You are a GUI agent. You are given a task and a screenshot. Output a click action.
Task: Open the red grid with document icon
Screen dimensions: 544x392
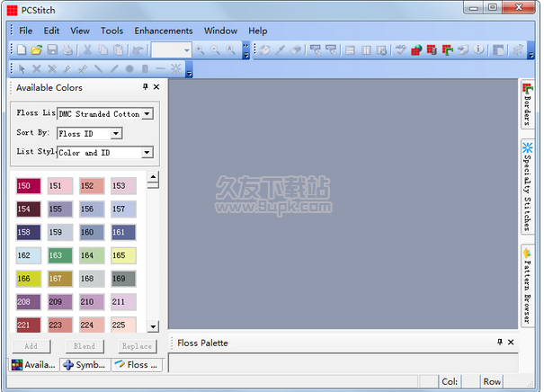(432, 50)
